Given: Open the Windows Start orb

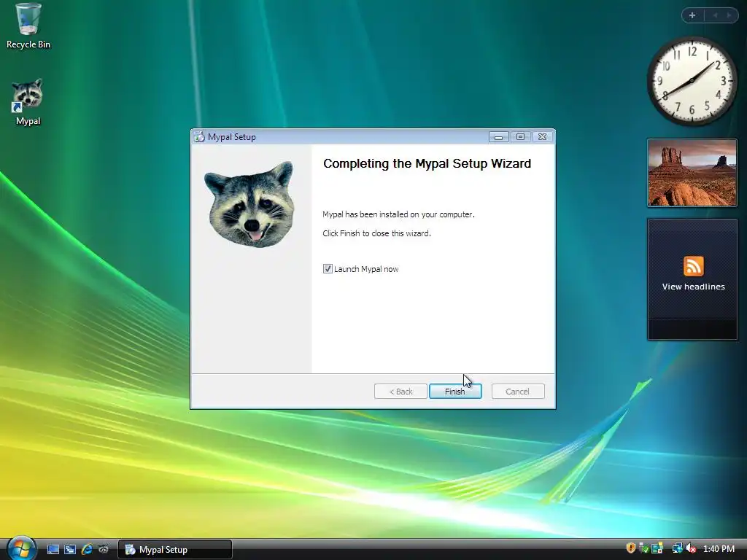Looking at the screenshot, I should 21,548.
